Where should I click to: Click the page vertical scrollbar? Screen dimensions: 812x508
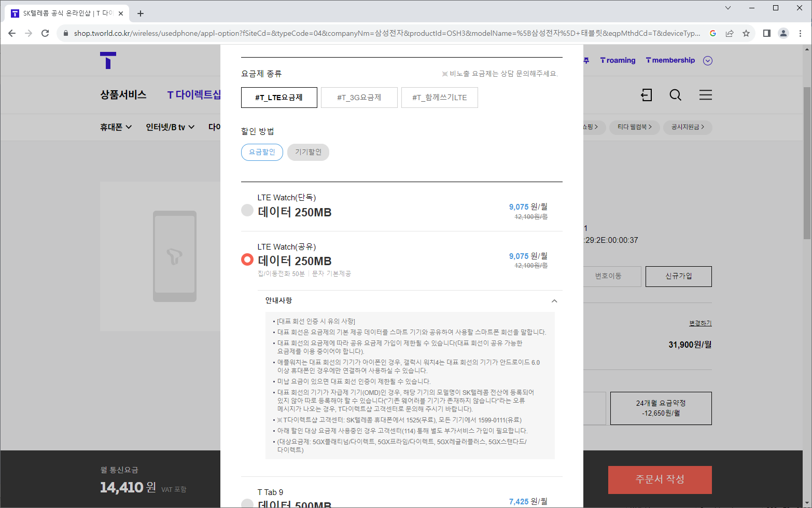tap(807, 162)
